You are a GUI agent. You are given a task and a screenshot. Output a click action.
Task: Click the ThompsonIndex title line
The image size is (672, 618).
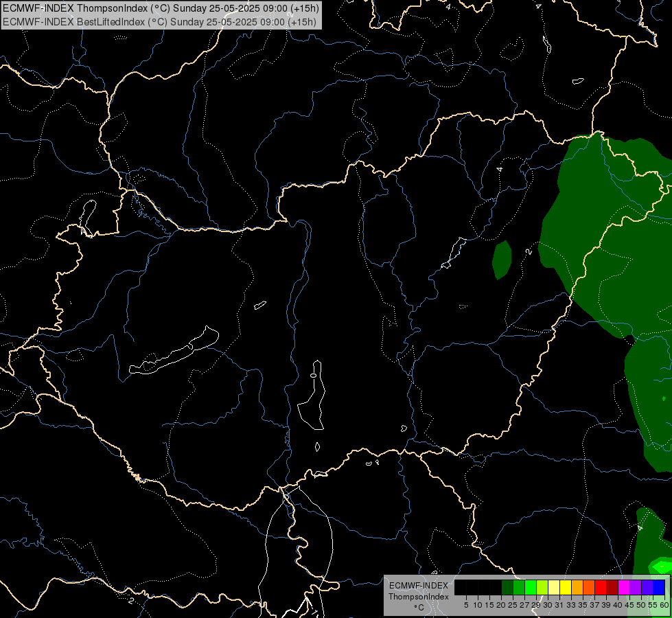pyautogui.click(x=161, y=8)
